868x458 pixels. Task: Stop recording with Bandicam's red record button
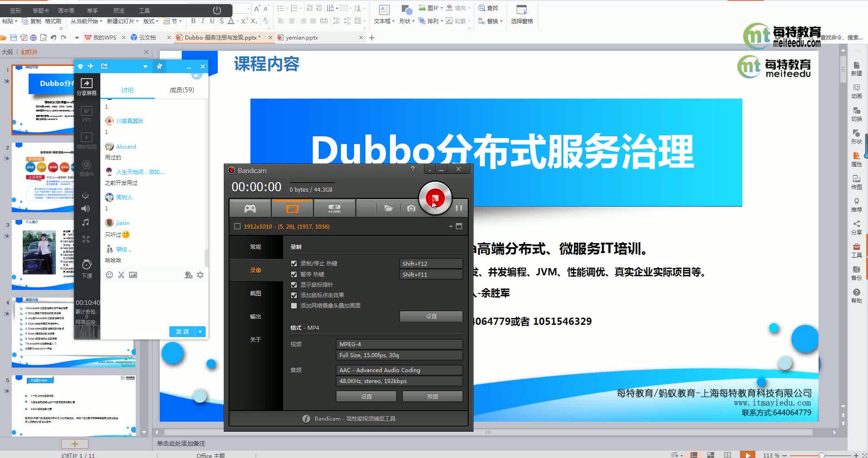[x=435, y=198]
